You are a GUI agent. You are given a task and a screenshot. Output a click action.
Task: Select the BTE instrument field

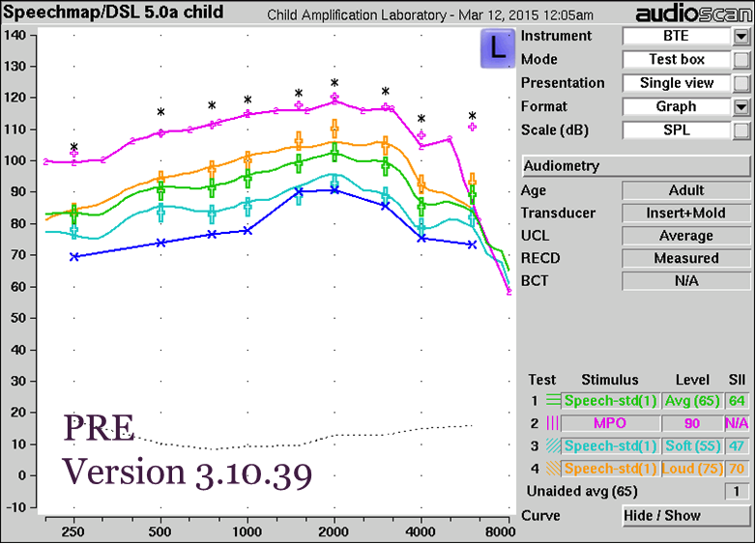tap(677, 36)
